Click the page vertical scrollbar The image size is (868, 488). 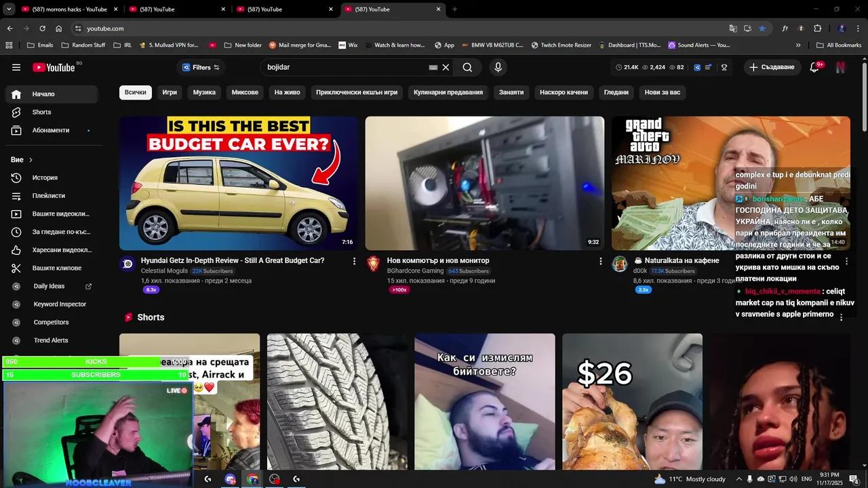[x=864, y=98]
